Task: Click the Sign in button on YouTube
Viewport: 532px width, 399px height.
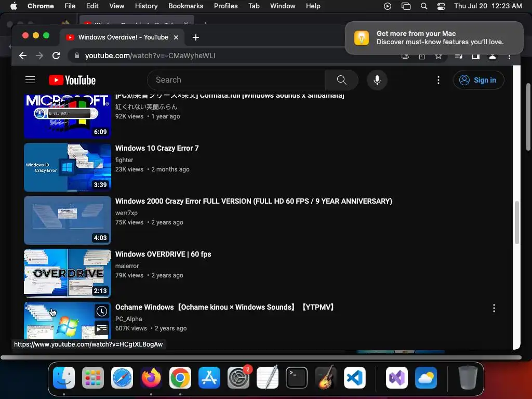Action: coord(478,80)
